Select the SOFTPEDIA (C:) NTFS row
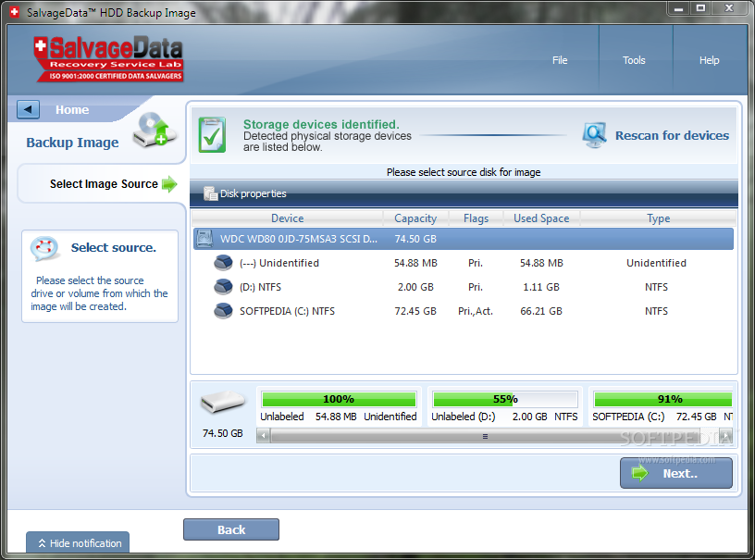The height and width of the screenshot is (560, 755). pos(464,311)
